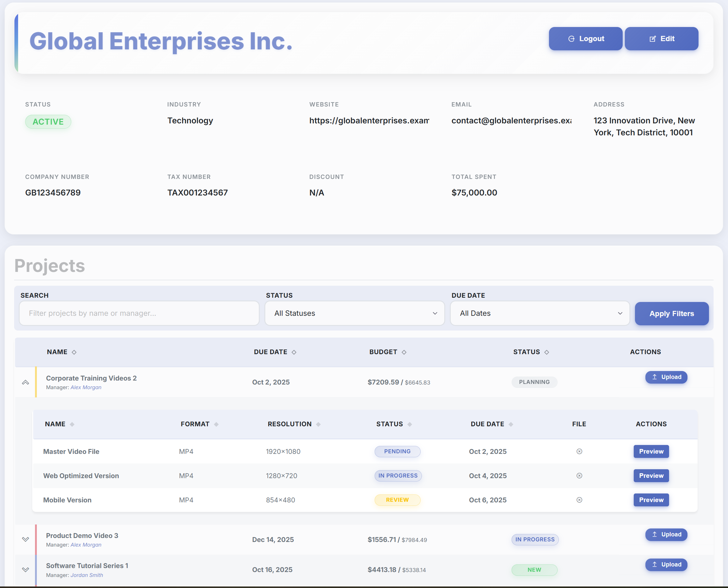Click the Logout icon in the header
Screen dimensions: 728x588
click(x=571, y=38)
